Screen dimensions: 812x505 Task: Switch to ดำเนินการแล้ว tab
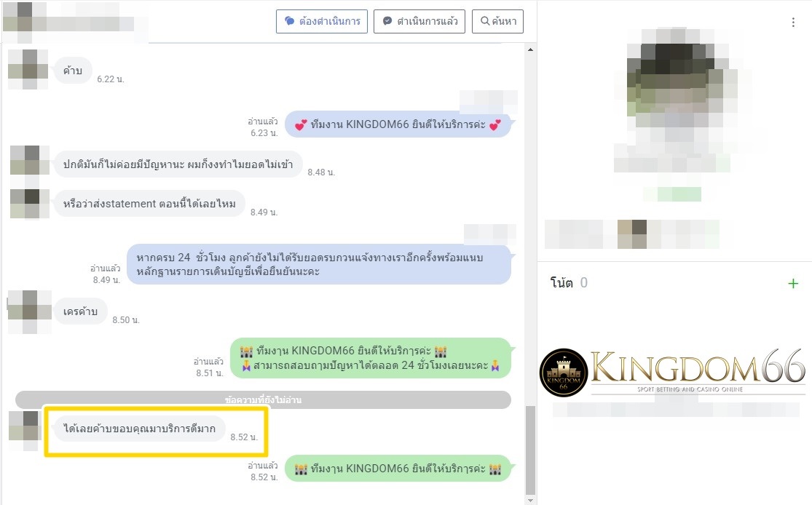tap(419, 21)
